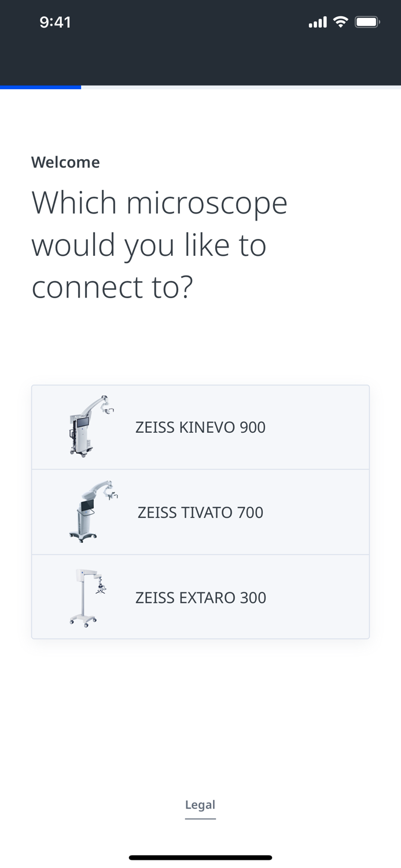Viewport: 401px width, 868px height.
Task: Click the ZEISS EXTARO 300 microscope image
Action: [x=88, y=597]
